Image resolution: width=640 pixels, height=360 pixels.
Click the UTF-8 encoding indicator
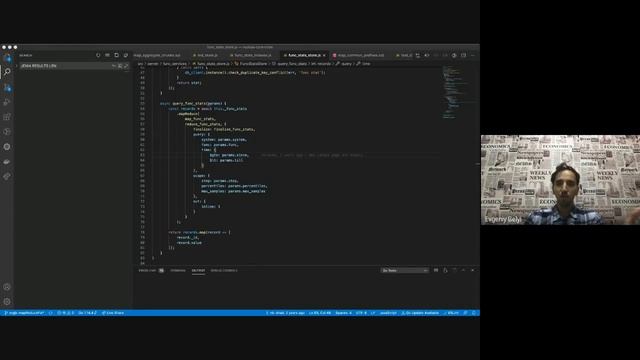tap(361, 313)
